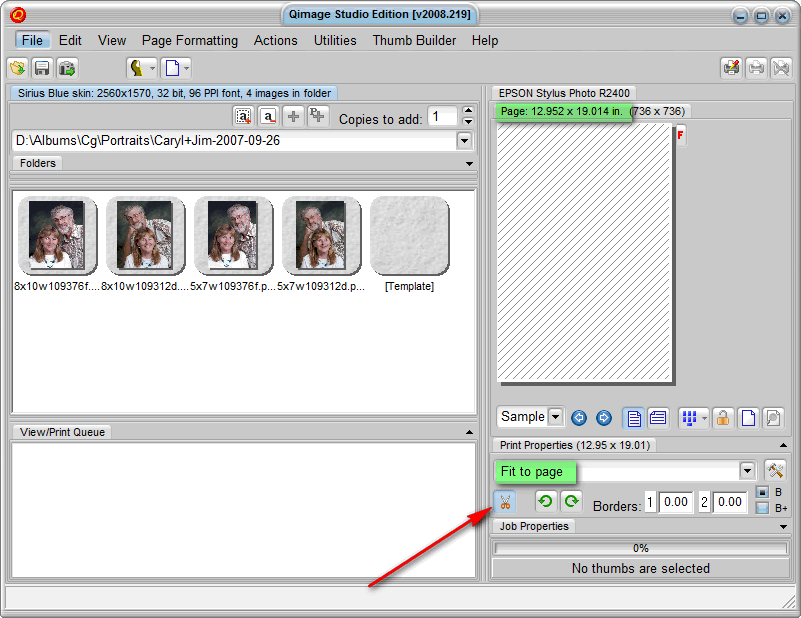
Task: Click the cancel print icon
Action: tap(781, 68)
